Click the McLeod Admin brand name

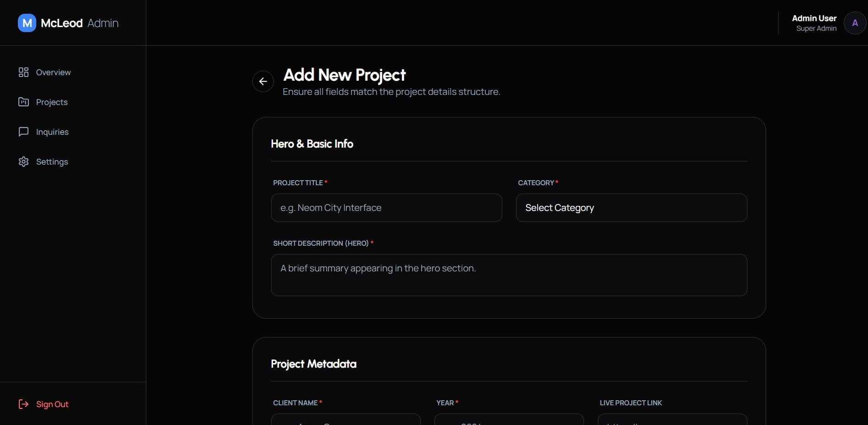[79, 23]
